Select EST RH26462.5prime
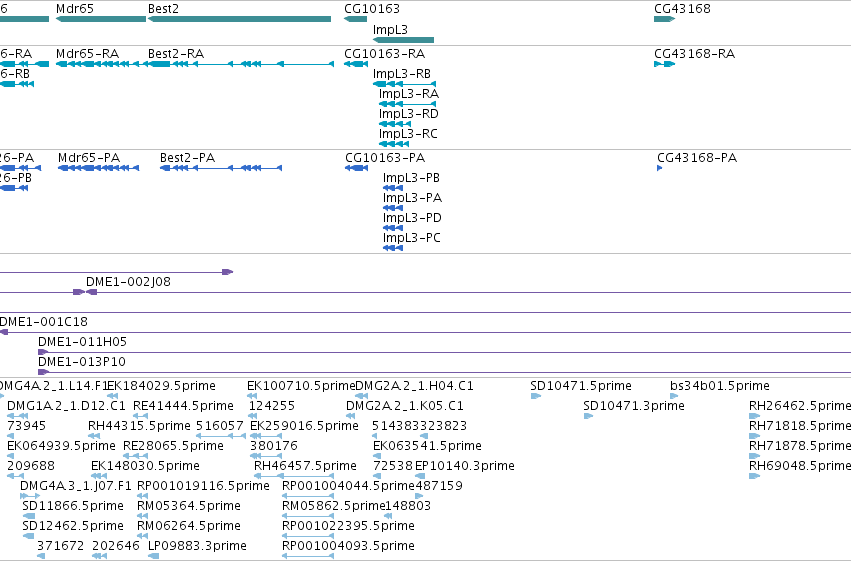This screenshot has height=561, width=851. tap(754, 416)
